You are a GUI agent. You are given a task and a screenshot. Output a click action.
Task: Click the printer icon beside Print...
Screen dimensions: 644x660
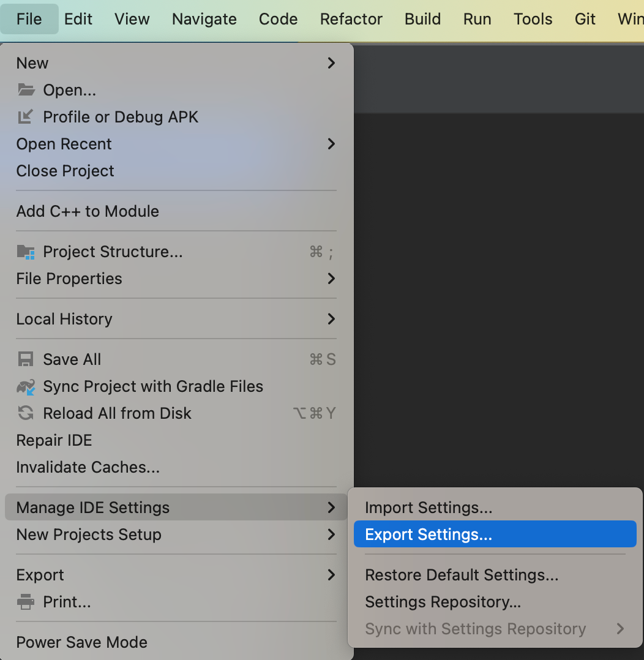coord(26,602)
